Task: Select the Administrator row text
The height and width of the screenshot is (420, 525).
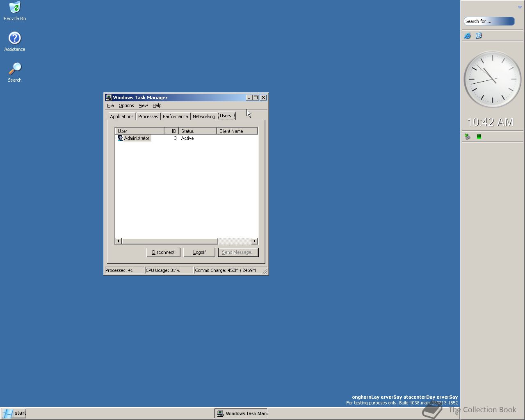Action: coord(137,138)
